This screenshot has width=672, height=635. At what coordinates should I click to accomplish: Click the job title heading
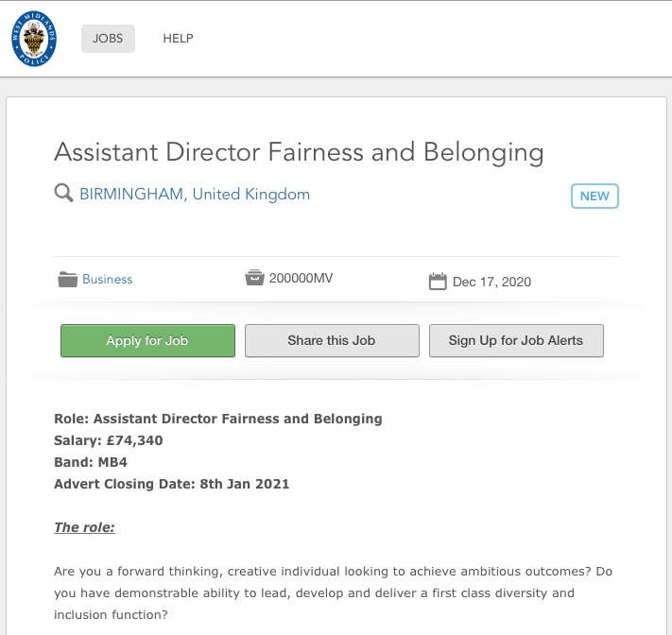(299, 152)
